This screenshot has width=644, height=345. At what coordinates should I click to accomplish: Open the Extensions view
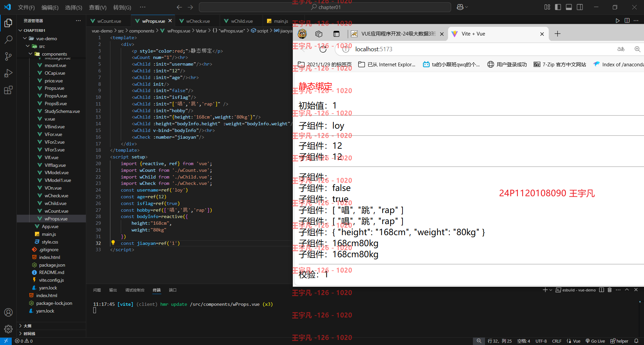tap(8, 90)
